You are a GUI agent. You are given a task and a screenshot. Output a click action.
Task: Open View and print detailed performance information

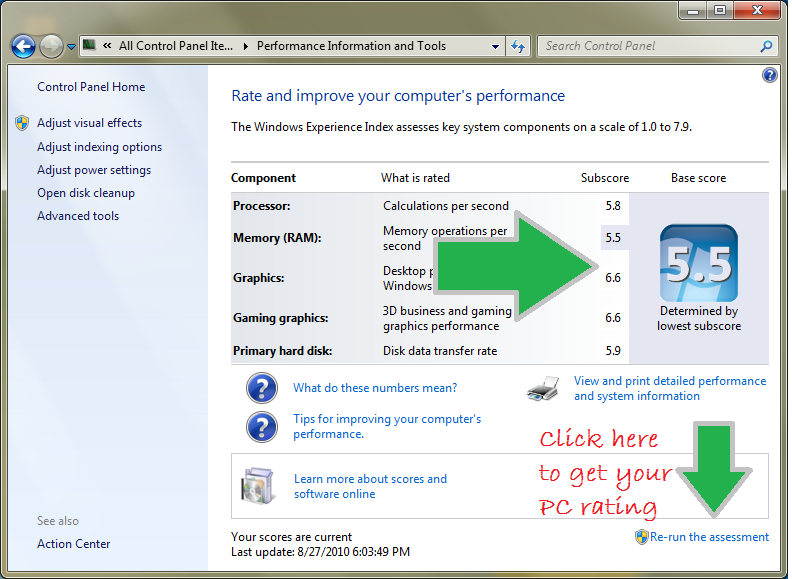point(670,388)
